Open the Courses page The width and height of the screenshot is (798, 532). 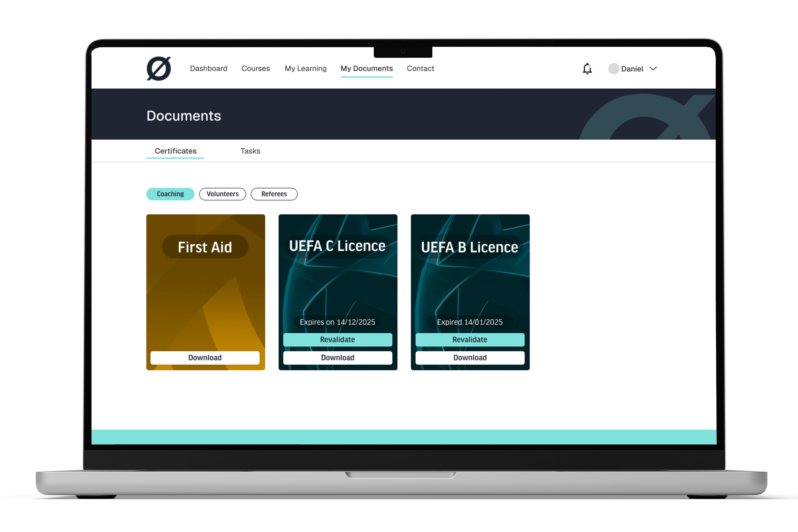(x=256, y=68)
